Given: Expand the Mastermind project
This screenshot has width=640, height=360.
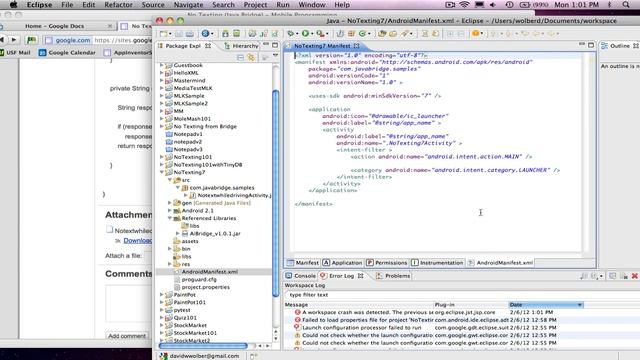Looking at the screenshot, I should click(x=162, y=80).
